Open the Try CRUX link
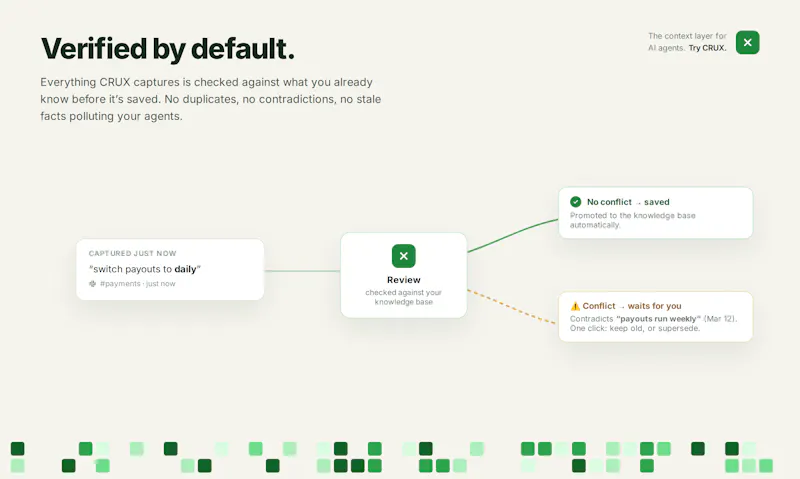The image size is (800, 479). [x=707, y=48]
